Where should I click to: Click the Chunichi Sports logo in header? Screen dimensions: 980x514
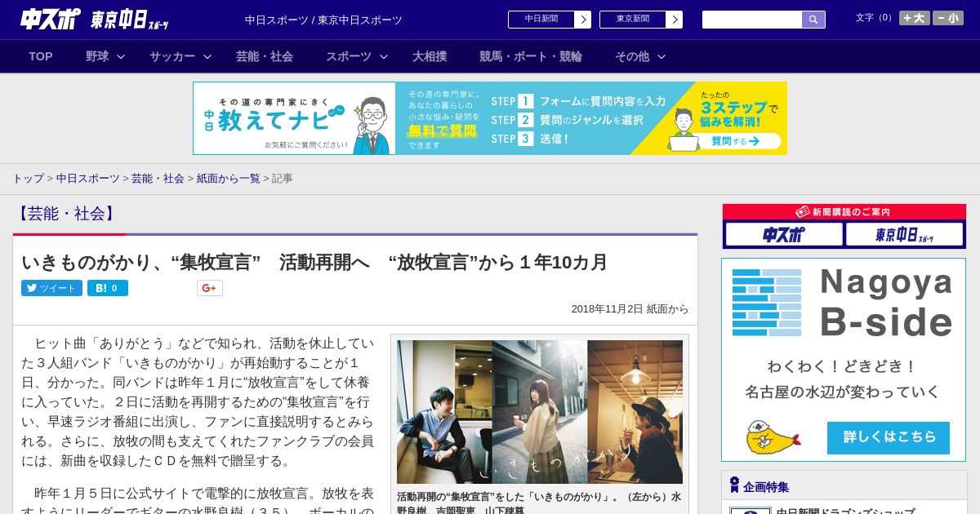[x=51, y=19]
